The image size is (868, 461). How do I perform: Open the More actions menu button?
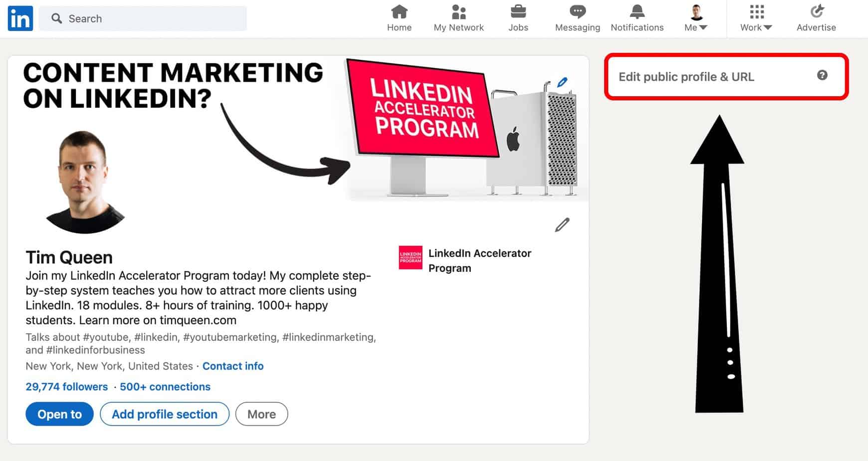261,414
